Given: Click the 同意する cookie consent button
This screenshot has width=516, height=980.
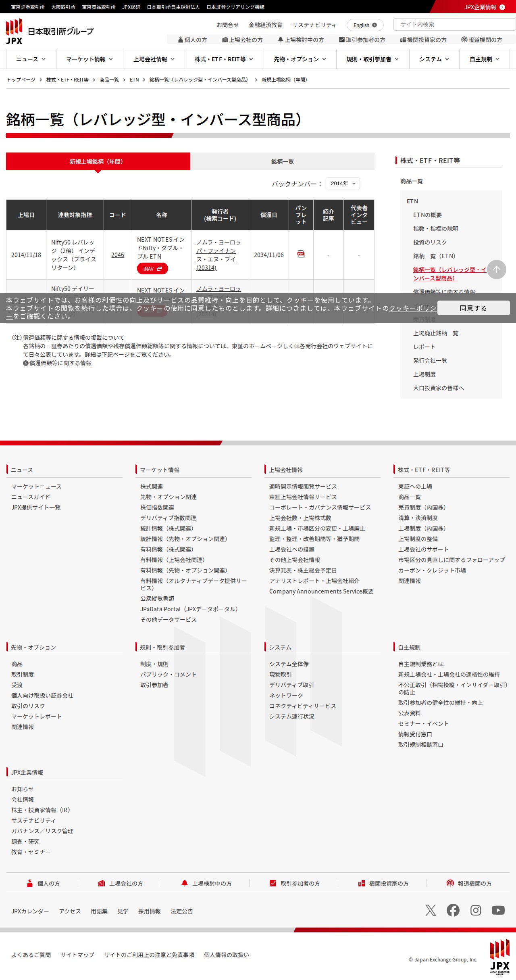Looking at the screenshot, I should coord(474,308).
